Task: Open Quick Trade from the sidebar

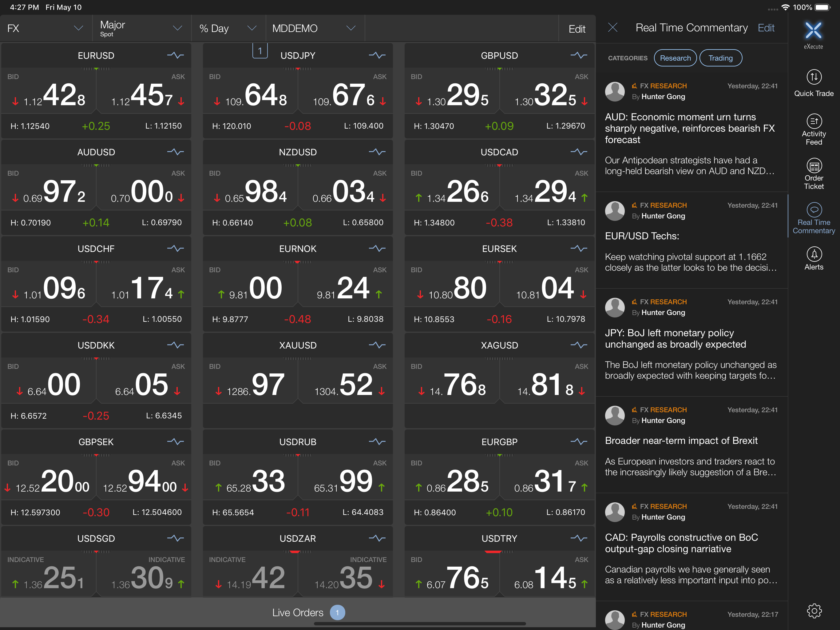Action: (814, 83)
